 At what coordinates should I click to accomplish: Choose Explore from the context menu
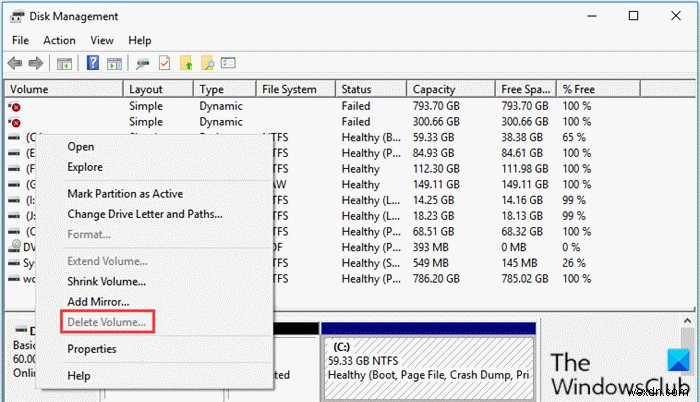[85, 167]
